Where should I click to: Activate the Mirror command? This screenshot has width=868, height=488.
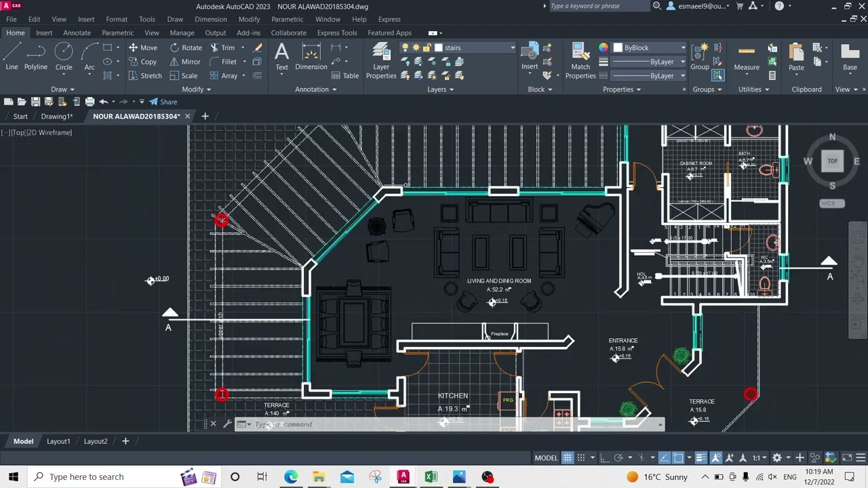click(185, 62)
